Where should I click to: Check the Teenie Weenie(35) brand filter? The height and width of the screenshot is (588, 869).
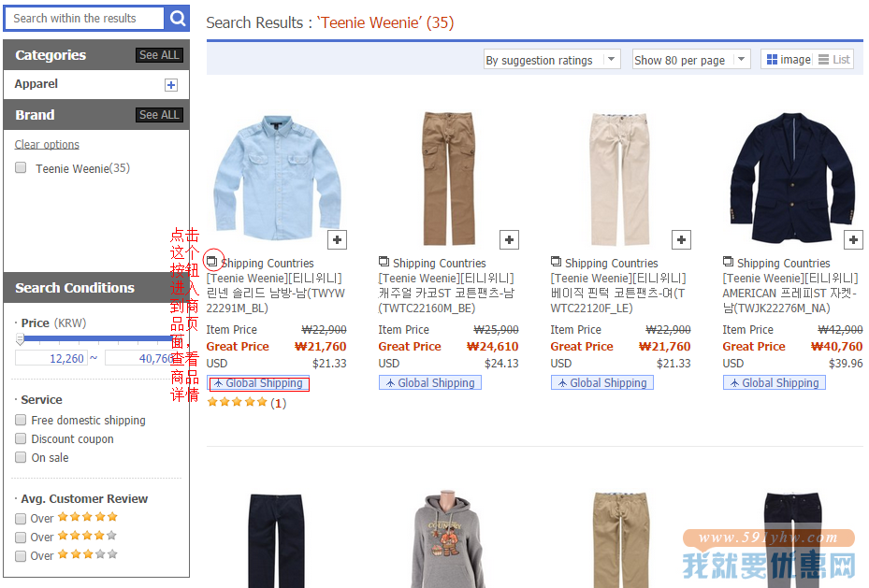pyautogui.click(x=21, y=167)
